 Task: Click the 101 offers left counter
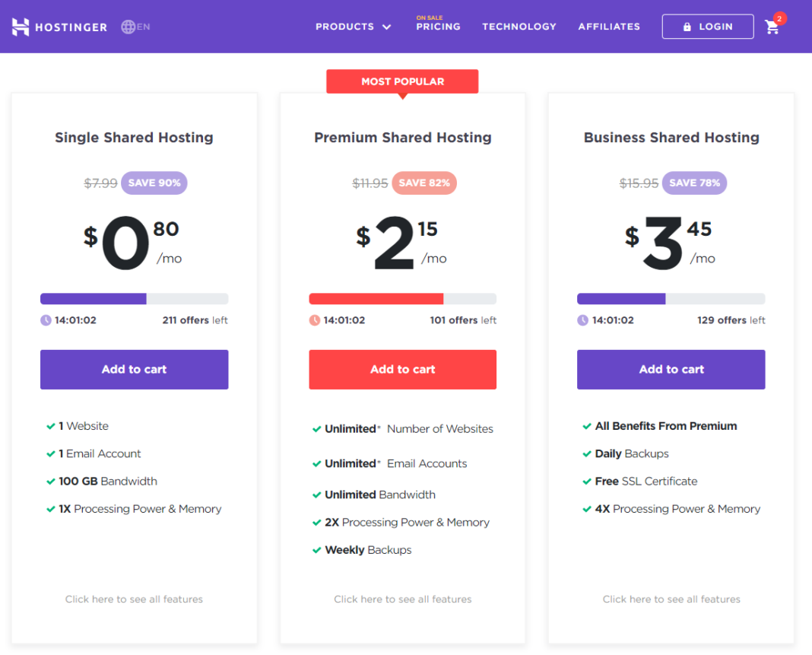463,320
